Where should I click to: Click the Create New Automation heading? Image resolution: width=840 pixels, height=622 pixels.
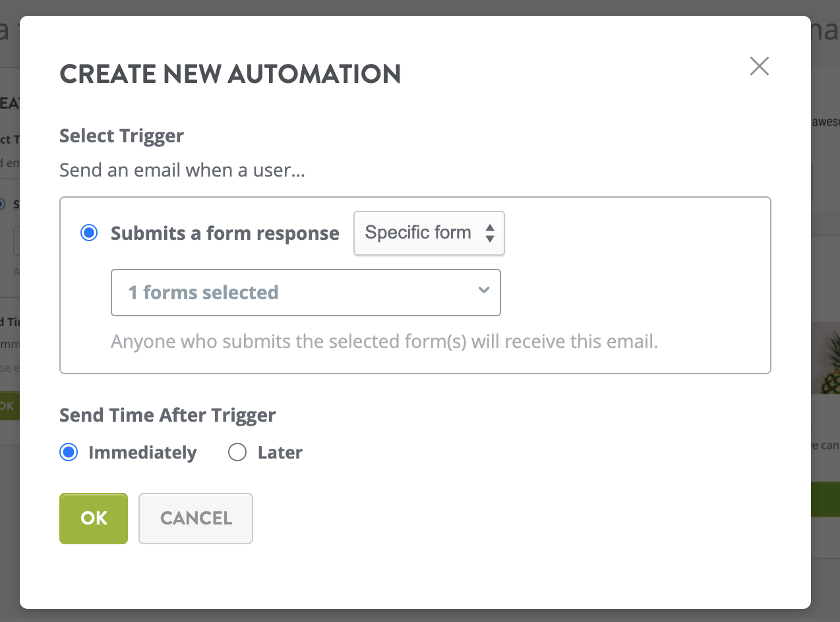coord(230,74)
